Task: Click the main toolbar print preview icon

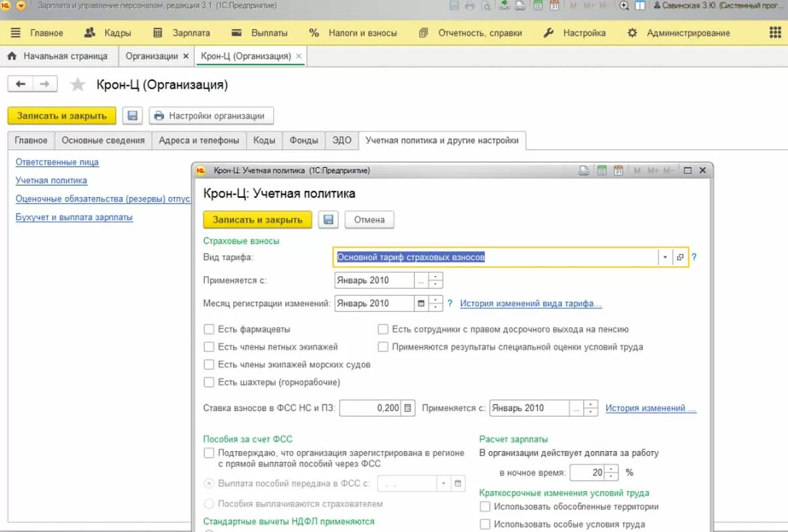Action: (x=485, y=6)
